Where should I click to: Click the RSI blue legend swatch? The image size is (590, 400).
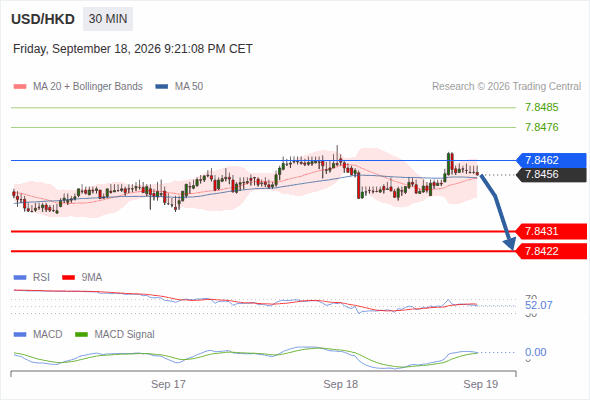click(20, 278)
